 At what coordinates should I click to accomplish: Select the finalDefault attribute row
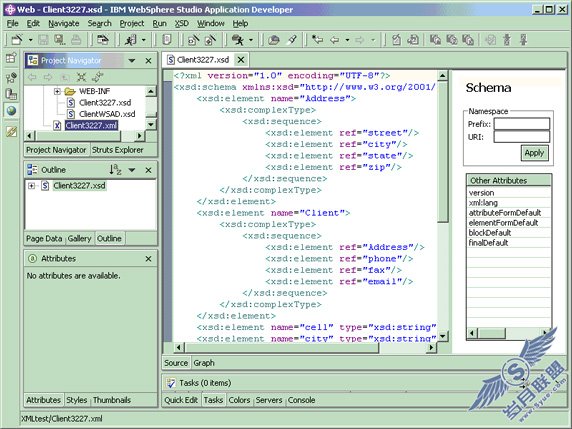(509, 243)
